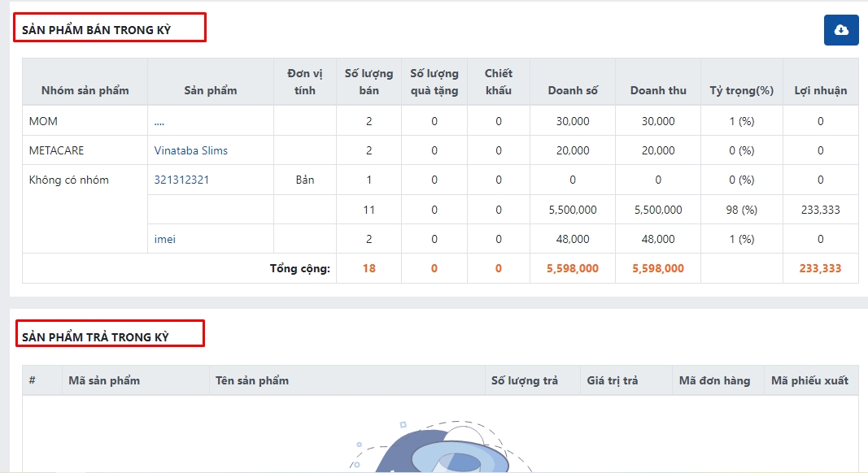Open the imei product link

coord(165,239)
